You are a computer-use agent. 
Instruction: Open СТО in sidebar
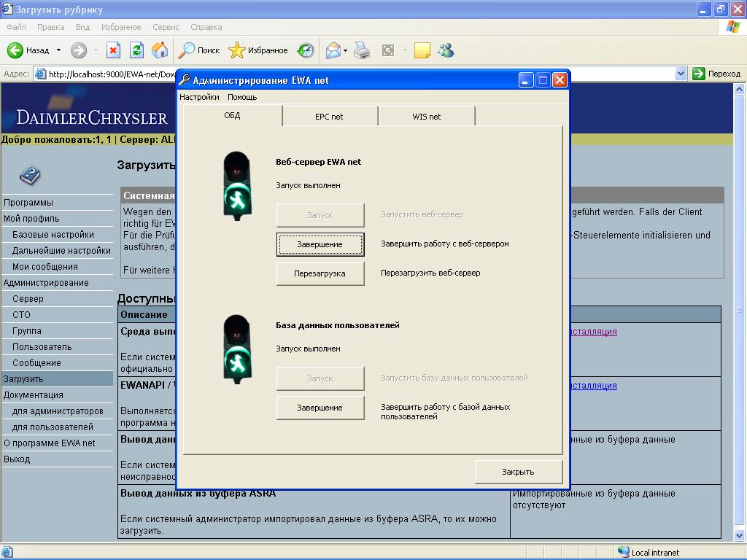tap(21, 315)
